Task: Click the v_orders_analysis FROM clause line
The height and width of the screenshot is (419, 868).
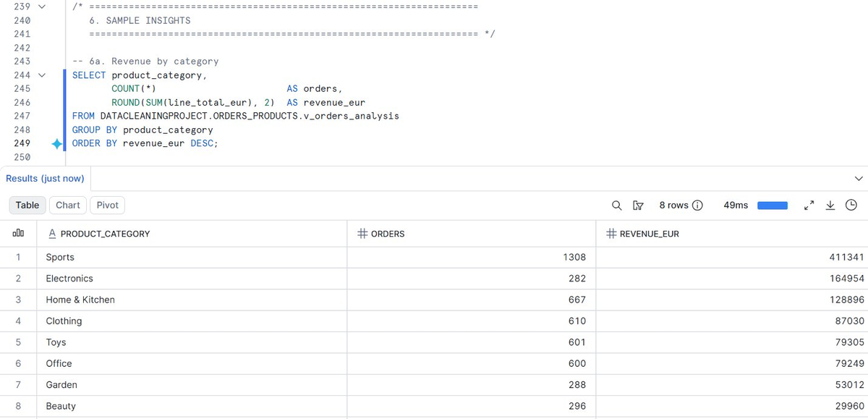Action: click(236, 117)
